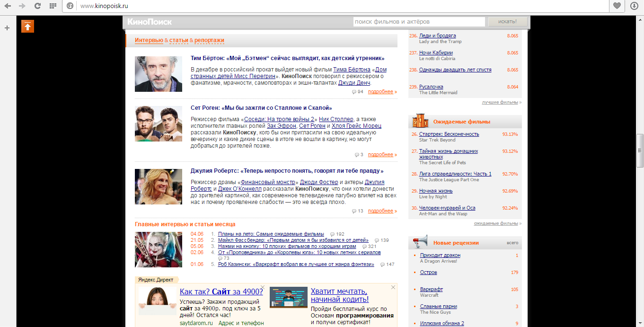Open Harley Quinn thumbnail image

[159, 249]
